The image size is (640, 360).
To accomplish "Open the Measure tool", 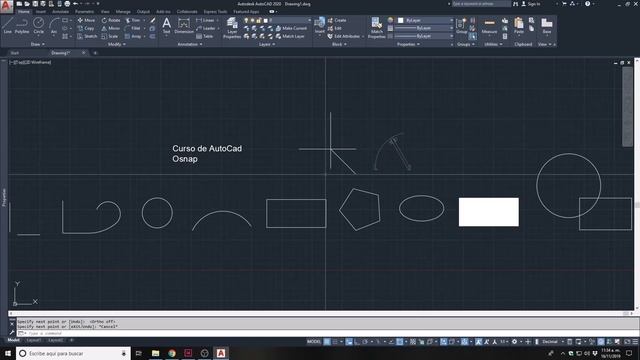I will click(489, 26).
